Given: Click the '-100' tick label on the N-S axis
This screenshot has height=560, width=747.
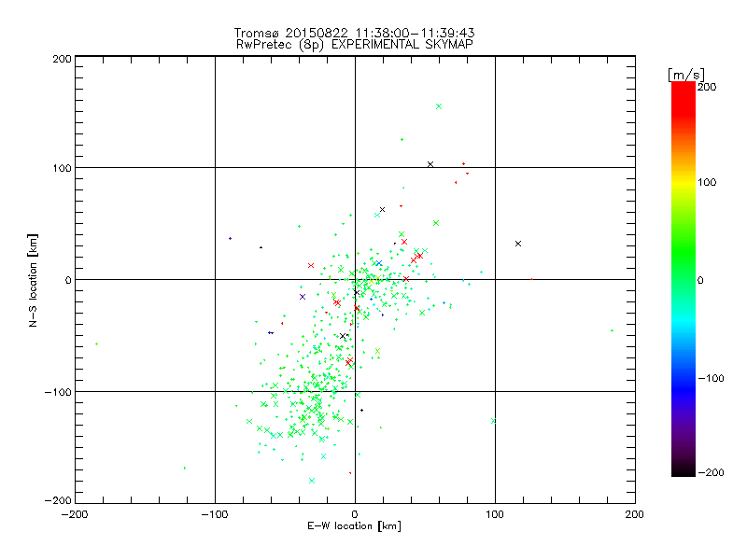Looking at the screenshot, I should tap(58, 392).
